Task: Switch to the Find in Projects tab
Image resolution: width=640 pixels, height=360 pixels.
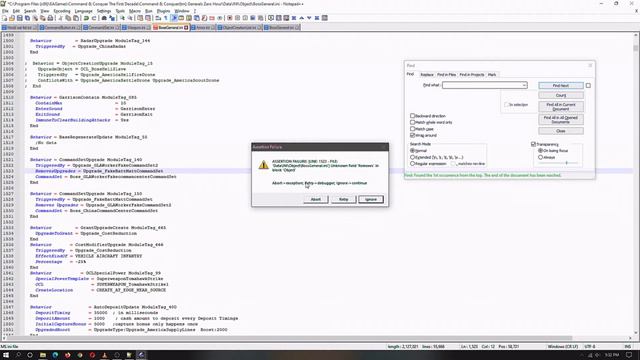Action: coord(471,75)
